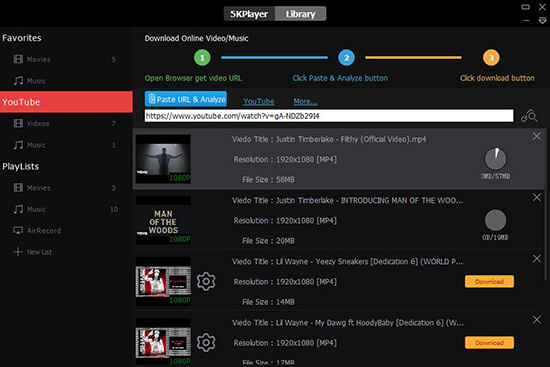The image size is (550, 367).
Task: Click the My Dawg video title text
Action: point(347,322)
